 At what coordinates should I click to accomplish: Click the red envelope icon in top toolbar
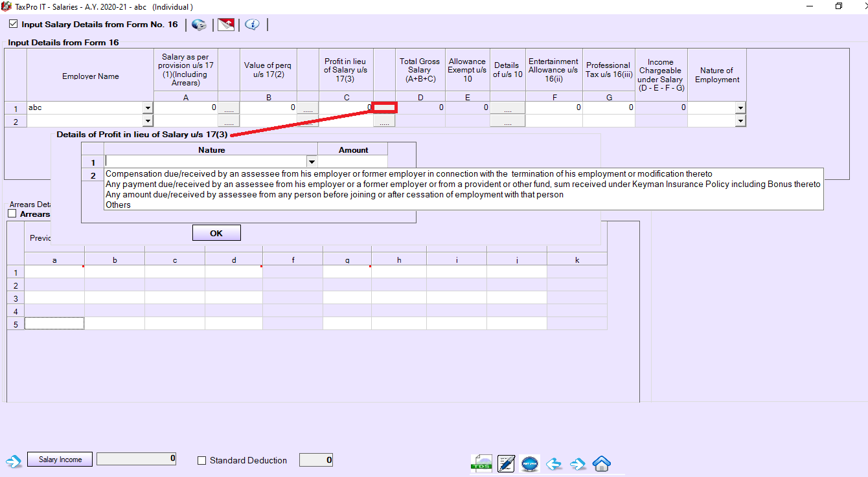click(226, 25)
